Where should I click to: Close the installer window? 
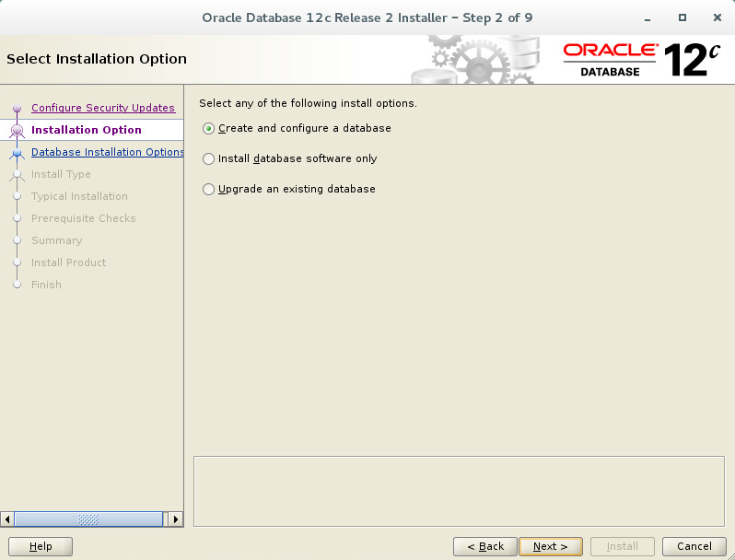click(x=717, y=17)
